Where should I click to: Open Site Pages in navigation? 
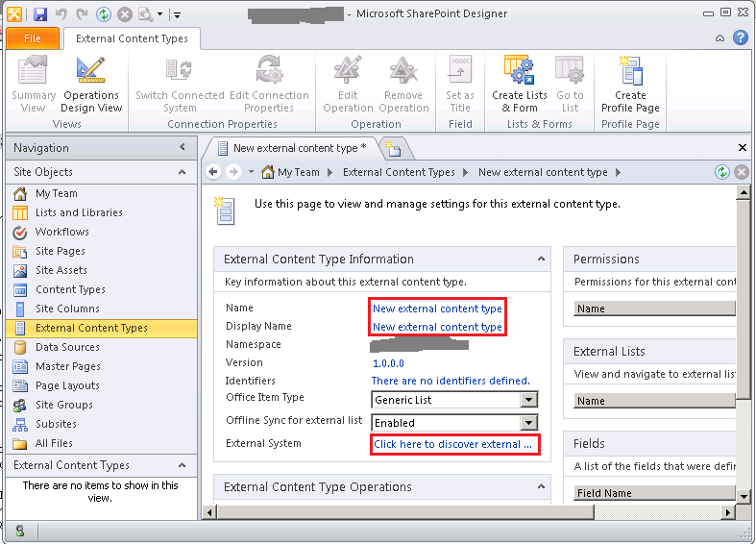(x=60, y=251)
